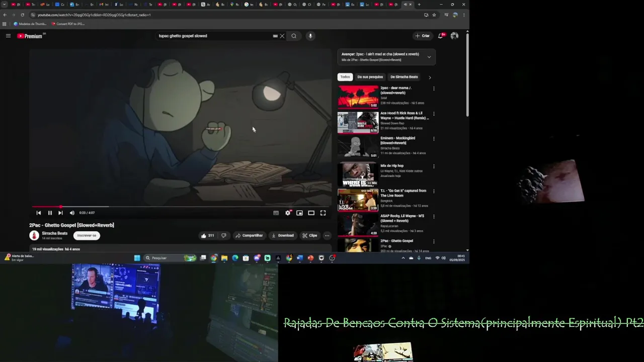Open options for Eminem Mockingbird video
The width and height of the screenshot is (644, 362).
pyautogui.click(x=434, y=139)
